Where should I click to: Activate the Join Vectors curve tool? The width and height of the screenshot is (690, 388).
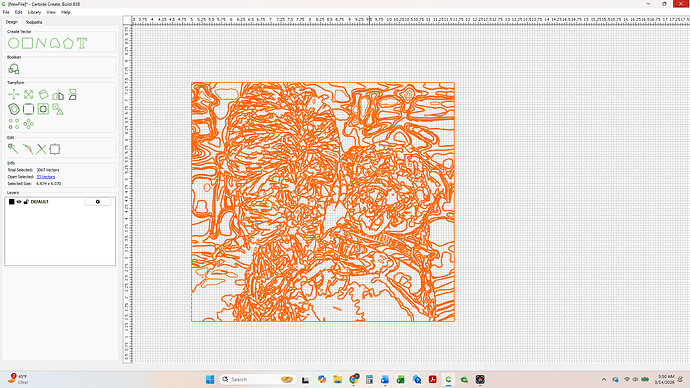(x=27, y=149)
